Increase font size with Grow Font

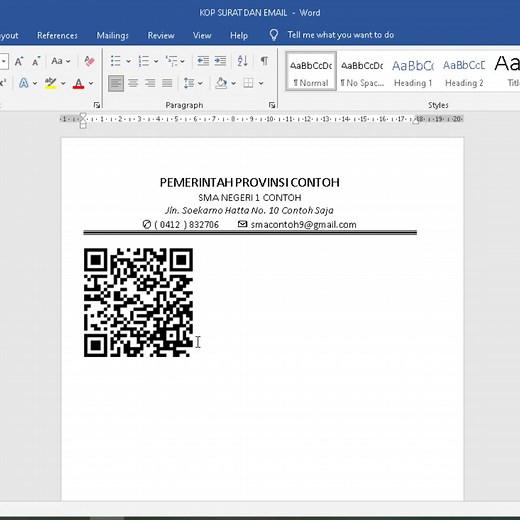19,61
